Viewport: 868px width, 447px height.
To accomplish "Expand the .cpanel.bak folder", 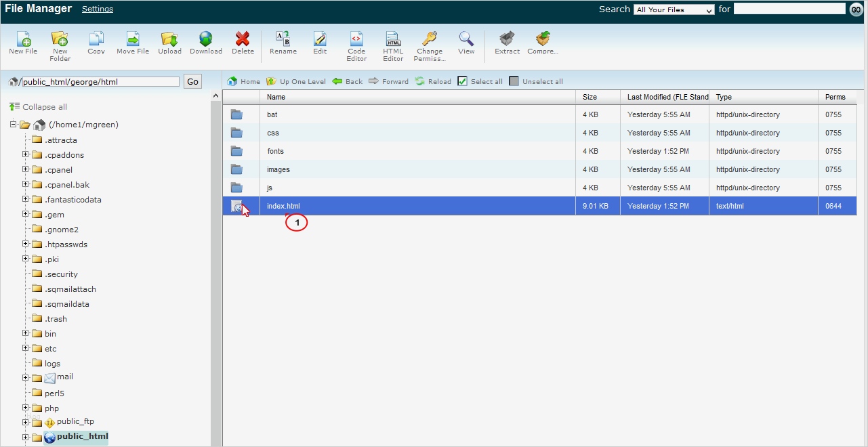I will pos(26,184).
